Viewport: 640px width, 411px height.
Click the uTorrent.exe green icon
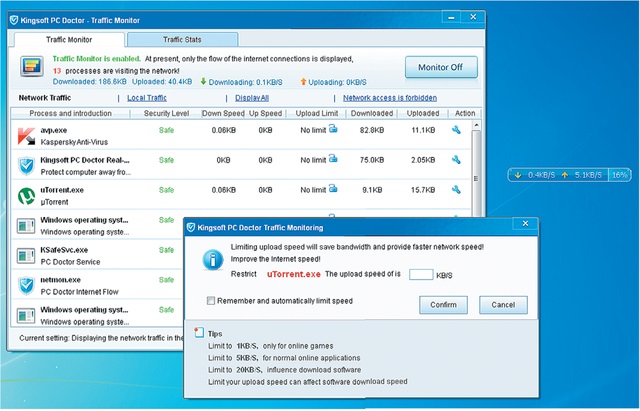click(26, 196)
